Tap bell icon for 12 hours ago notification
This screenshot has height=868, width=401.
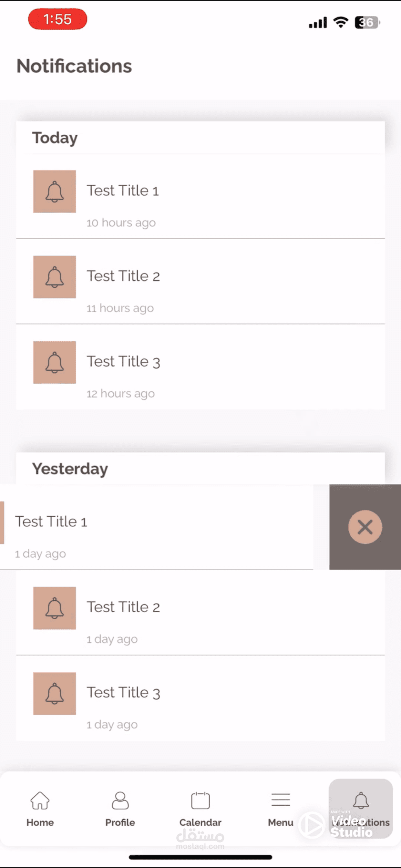click(x=55, y=362)
